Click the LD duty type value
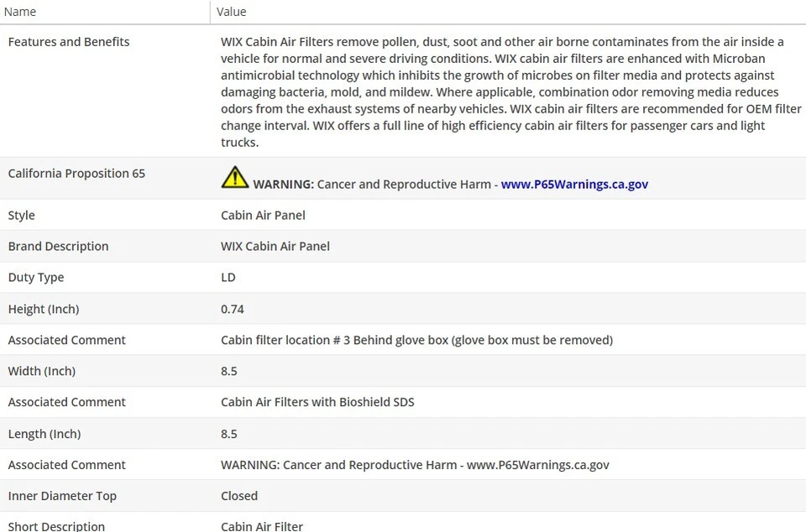 [228, 278]
